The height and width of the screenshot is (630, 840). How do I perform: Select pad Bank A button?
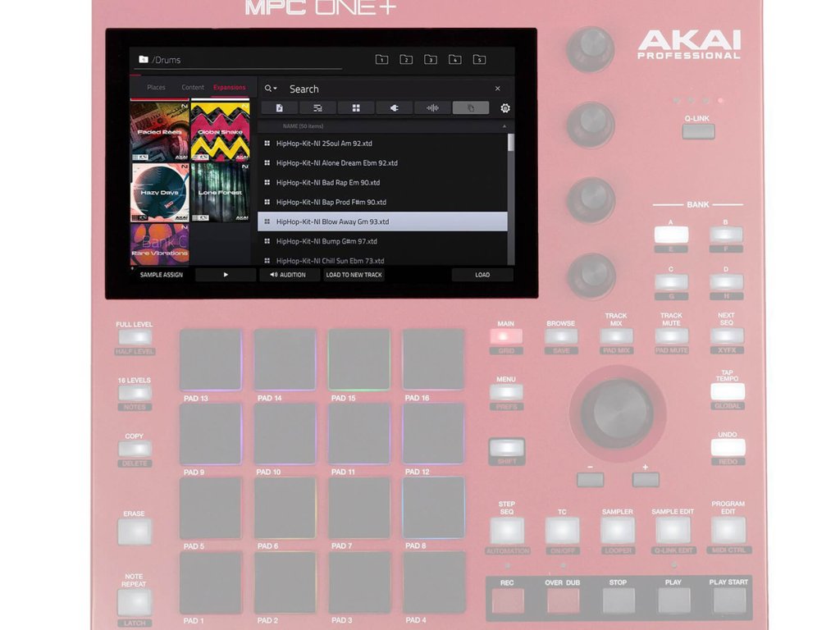click(x=671, y=235)
